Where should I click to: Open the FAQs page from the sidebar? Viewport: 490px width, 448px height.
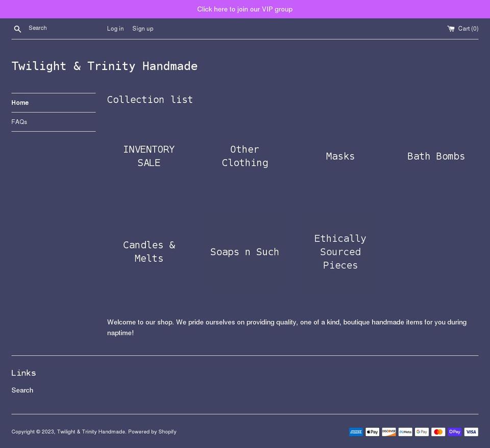[x=19, y=121]
